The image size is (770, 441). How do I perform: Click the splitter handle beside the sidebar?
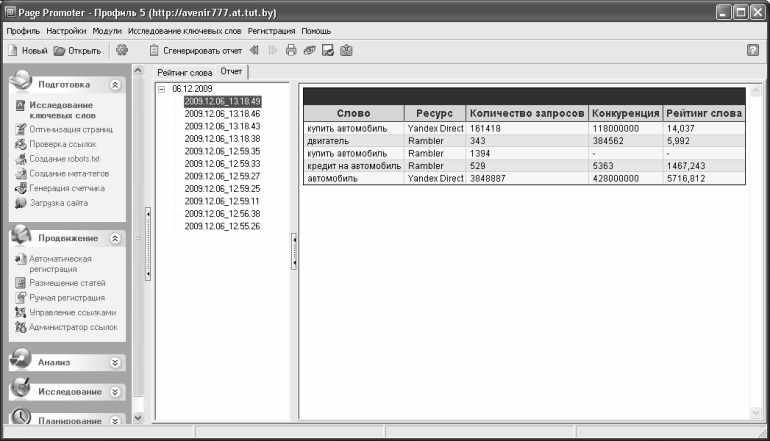[148, 244]
